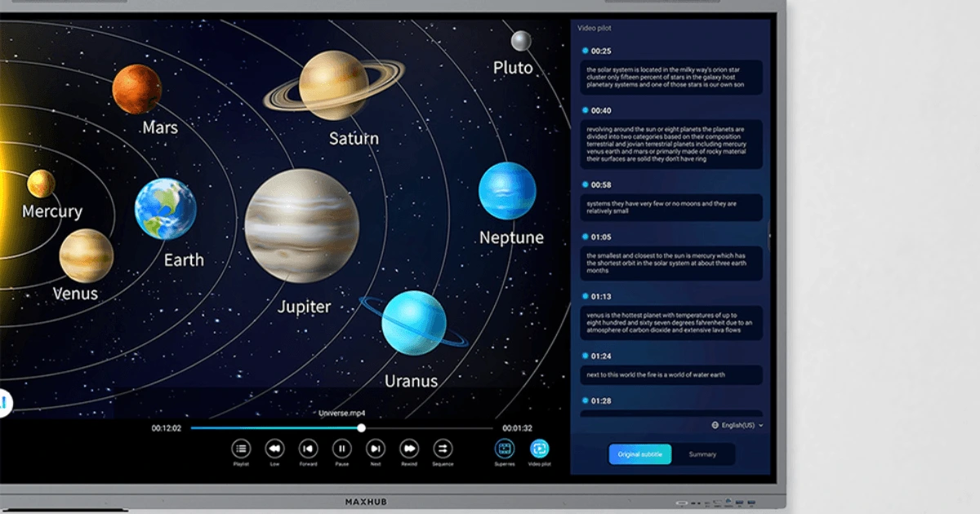Image resolution: width=980 pixels, height=514 pixels.
Task: Click subtitle 'the solar system is located in the milky way's'
Action: point(671,78)
